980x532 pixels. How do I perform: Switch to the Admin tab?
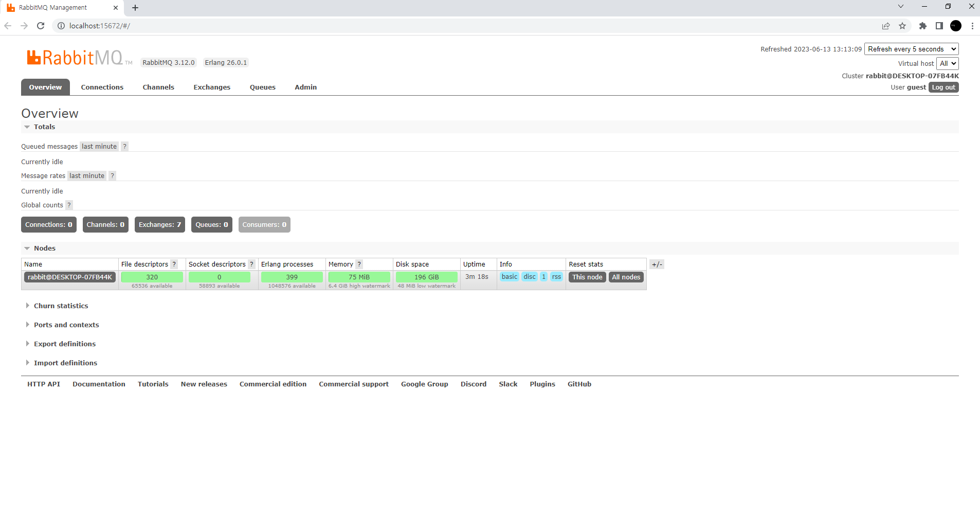(306, 87)
